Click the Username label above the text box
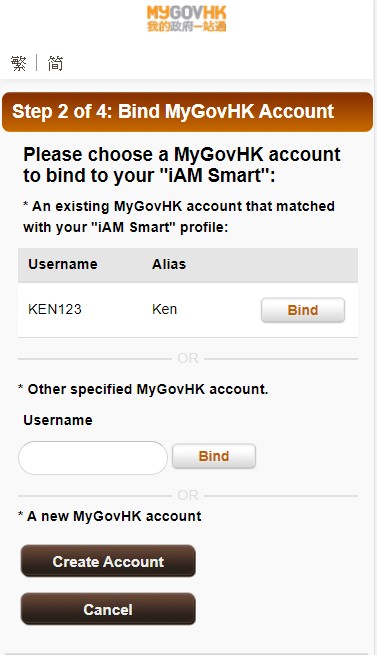The image size is (377, 655). coord(58,420)
